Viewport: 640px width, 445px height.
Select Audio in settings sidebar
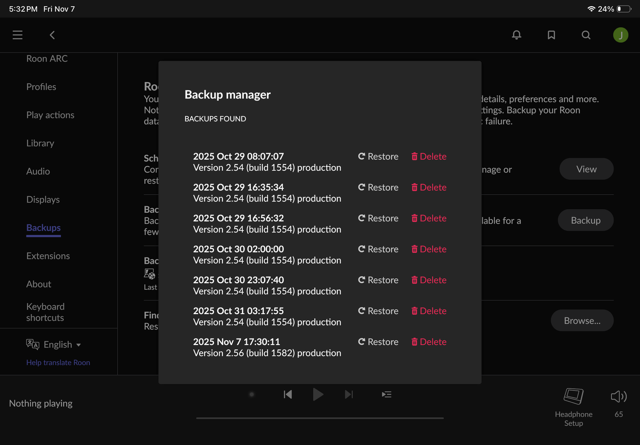[38, 171]
